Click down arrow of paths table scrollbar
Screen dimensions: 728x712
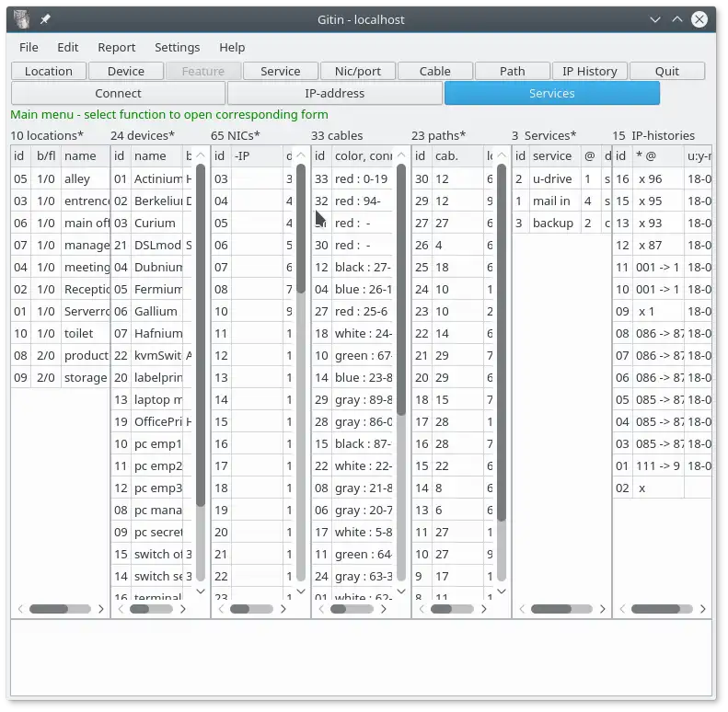pos(502,591)
